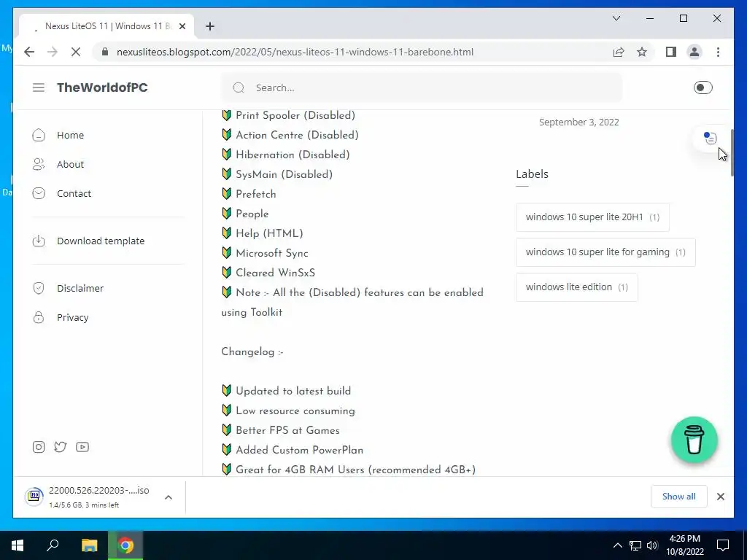Image resolution: width=747 pixels, height=560 pixels.
Task: Open Chrome's three-dot menu
Action: point(718,52)
